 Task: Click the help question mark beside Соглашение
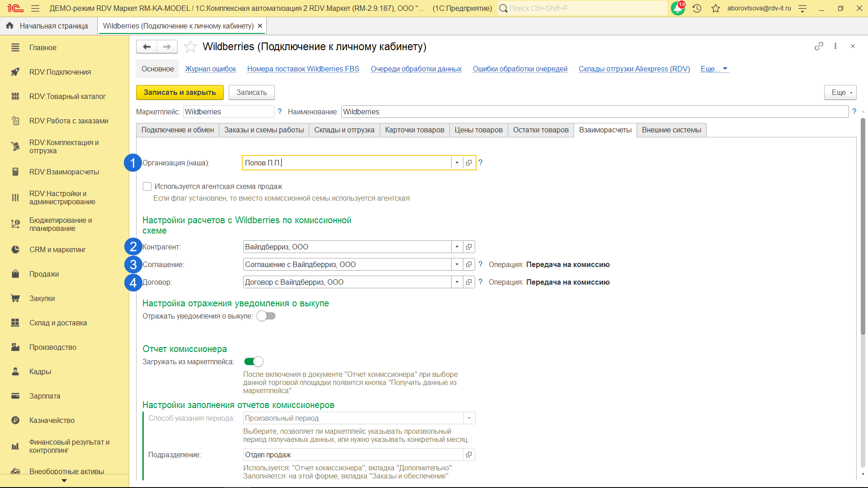(x=481, y=264)
